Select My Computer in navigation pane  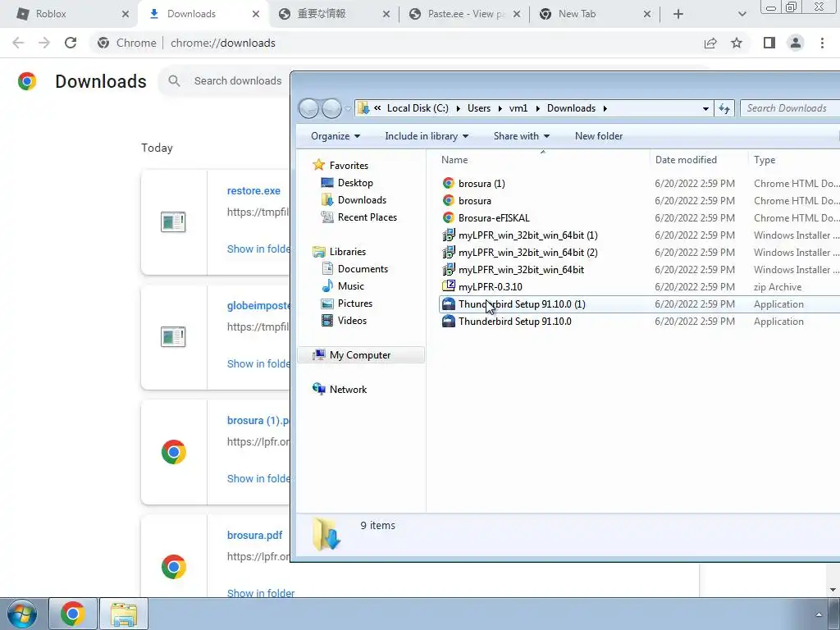[360, 355]
